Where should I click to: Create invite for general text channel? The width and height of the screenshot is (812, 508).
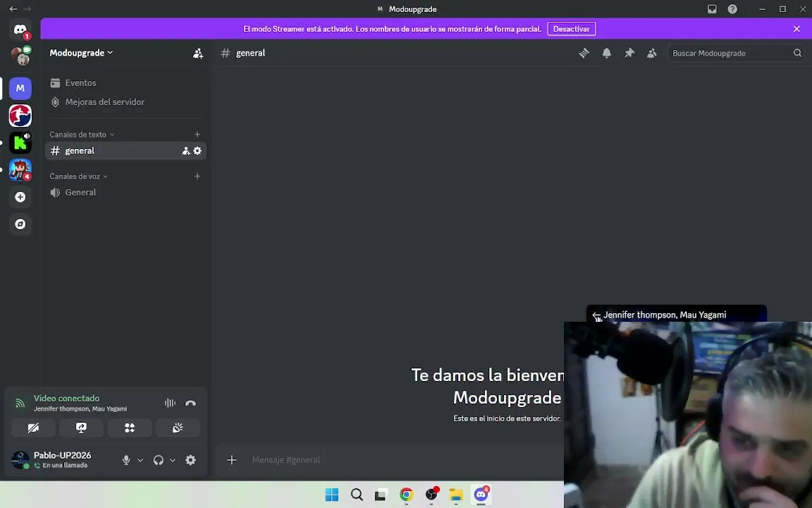[186, 151]
